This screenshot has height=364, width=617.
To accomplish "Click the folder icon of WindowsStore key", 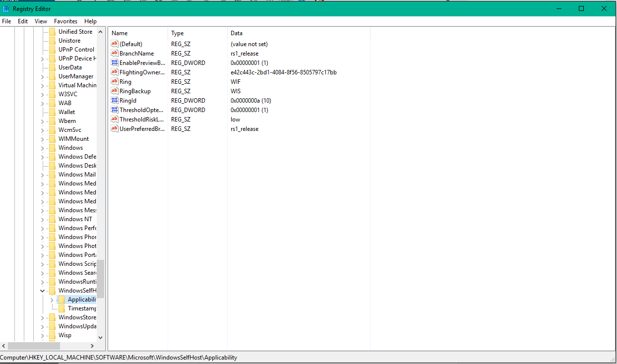I will [52, 317].
